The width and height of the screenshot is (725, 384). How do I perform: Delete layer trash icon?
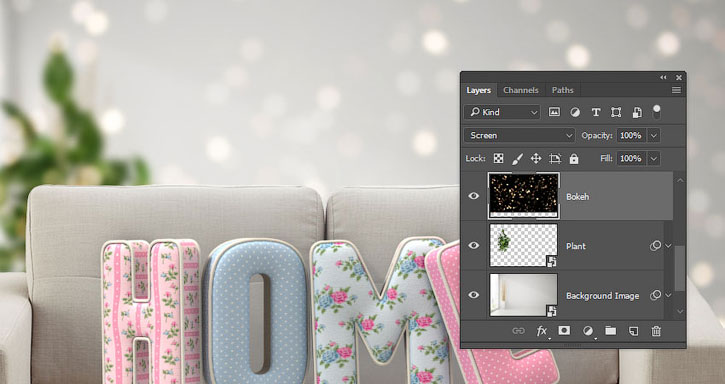(656, 331)
